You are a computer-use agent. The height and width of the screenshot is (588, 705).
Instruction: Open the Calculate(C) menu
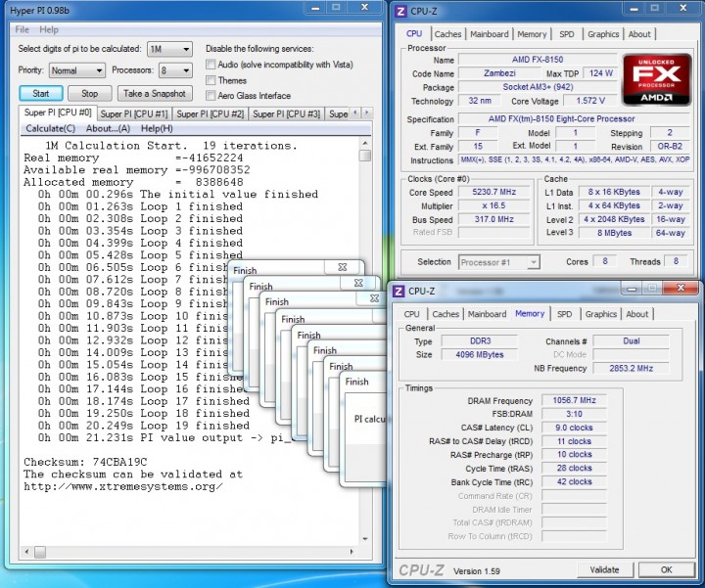tap(50, 128)
